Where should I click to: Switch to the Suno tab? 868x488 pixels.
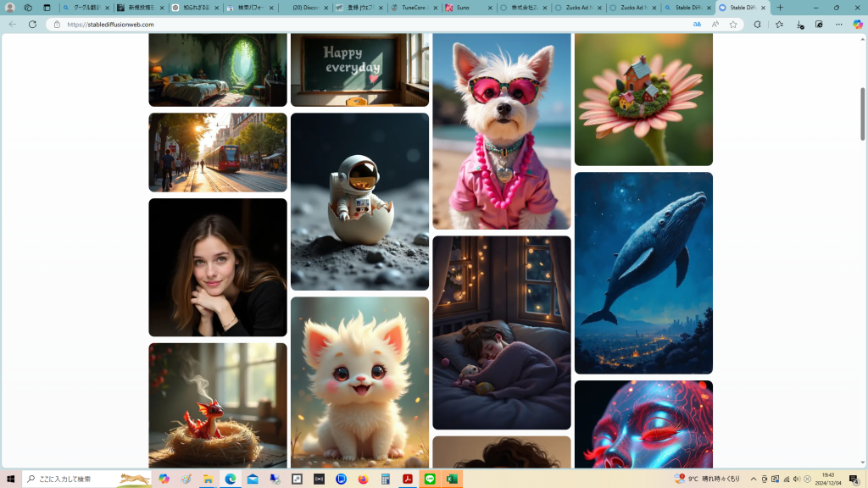pyautogui.click(x=469, y=8)
